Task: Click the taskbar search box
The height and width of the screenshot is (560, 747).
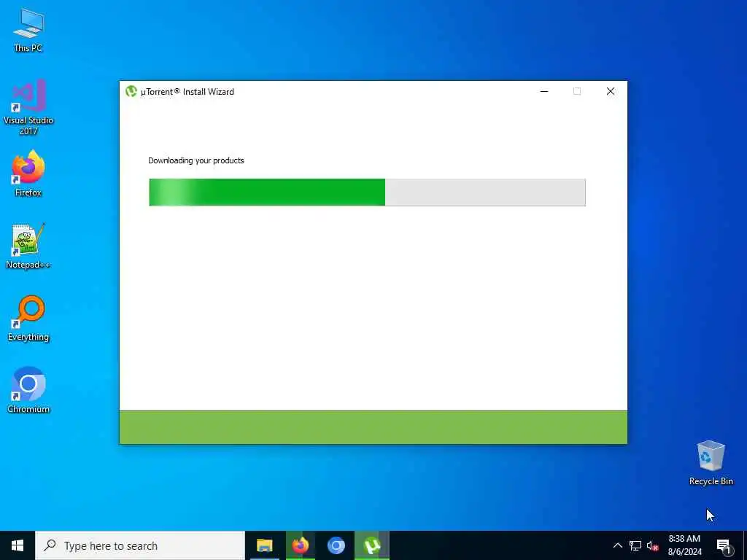Action: [140, 545]
